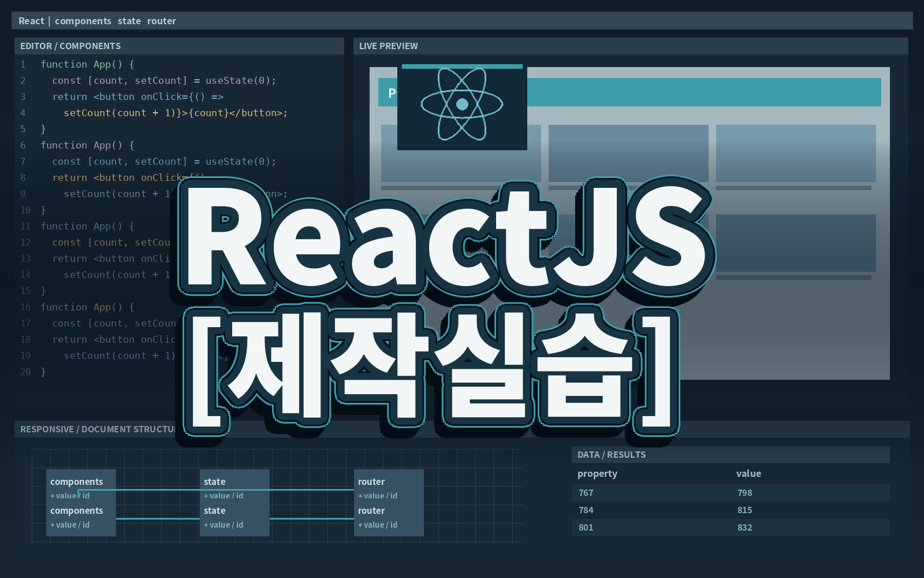Screen dimensions: 924x578
Task: Switch to state in the top bar
Action: coord(129,21)
